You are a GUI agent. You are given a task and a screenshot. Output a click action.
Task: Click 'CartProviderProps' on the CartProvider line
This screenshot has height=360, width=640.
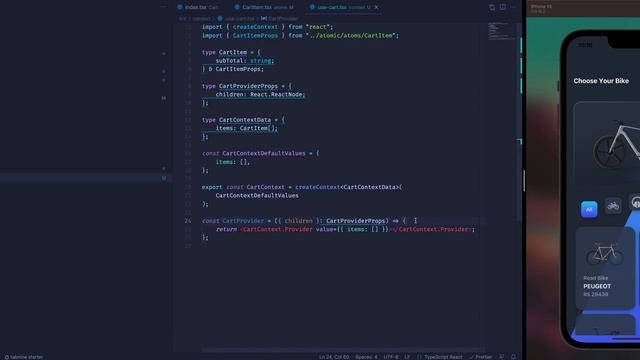pos(356,221)
